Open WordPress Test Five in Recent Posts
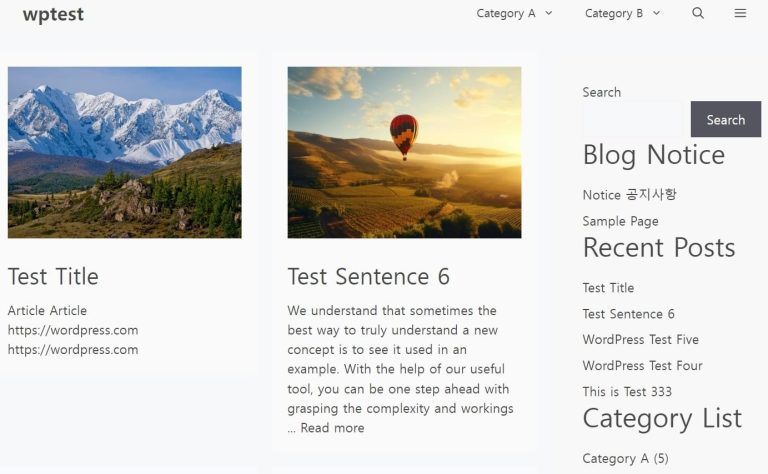 pos(640,339)
